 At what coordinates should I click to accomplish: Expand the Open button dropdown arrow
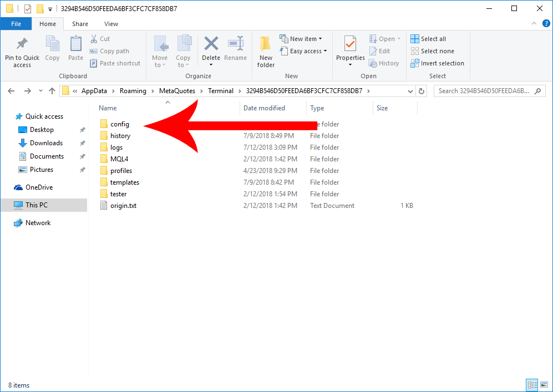(399, 39)
